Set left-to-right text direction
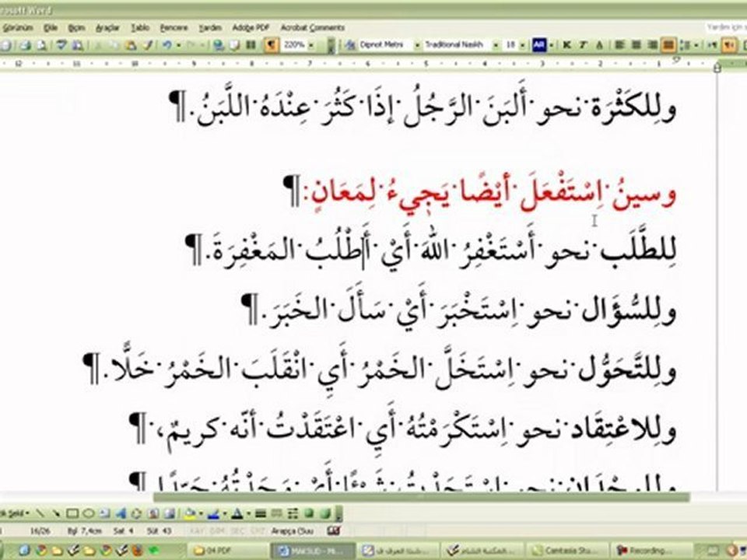The height and width of the screenshot is (560, 747). [x=714, y=45]
